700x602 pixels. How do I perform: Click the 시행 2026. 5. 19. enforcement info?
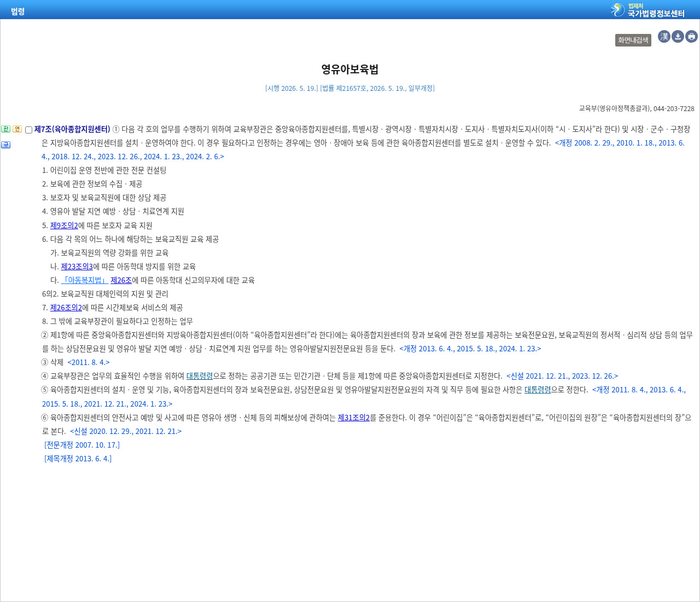(291, 88)
